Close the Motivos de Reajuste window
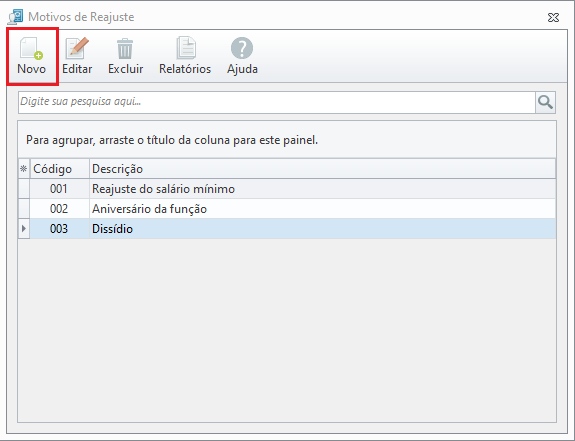 tap(553, 17)
